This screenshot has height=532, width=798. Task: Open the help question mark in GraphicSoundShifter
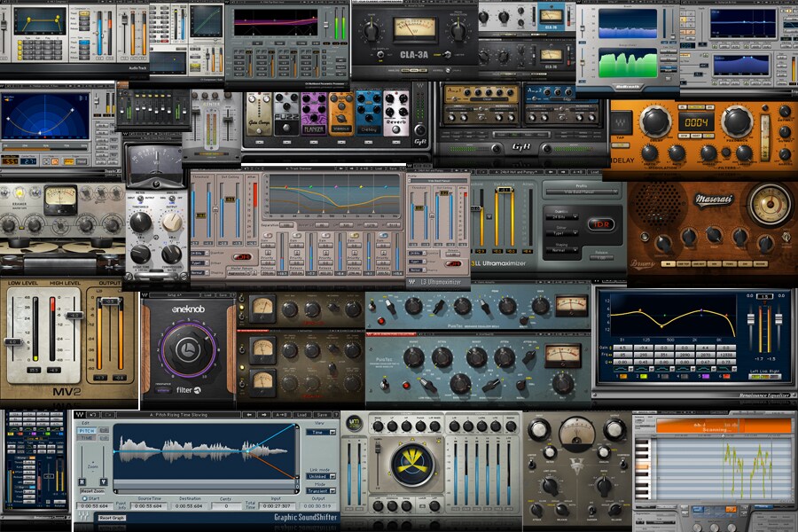336,415
